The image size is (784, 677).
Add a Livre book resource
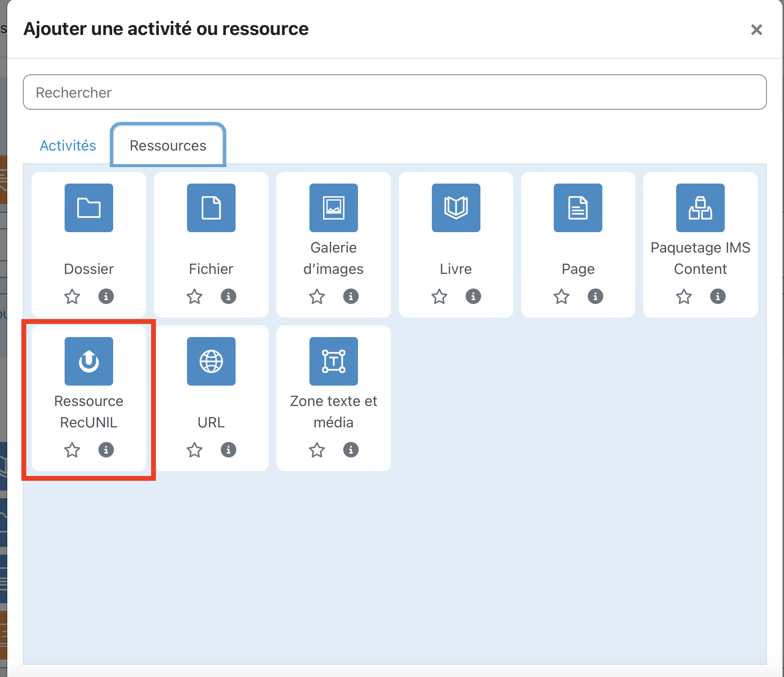[456, 208]
